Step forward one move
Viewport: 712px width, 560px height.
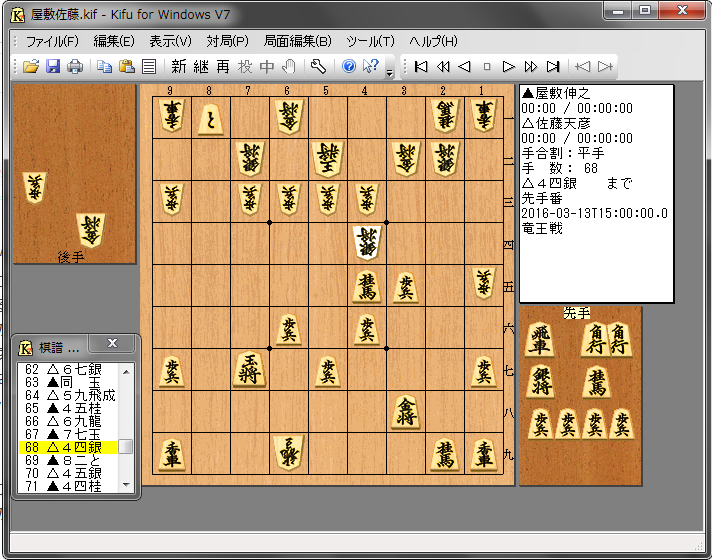[x=509, y=67]
